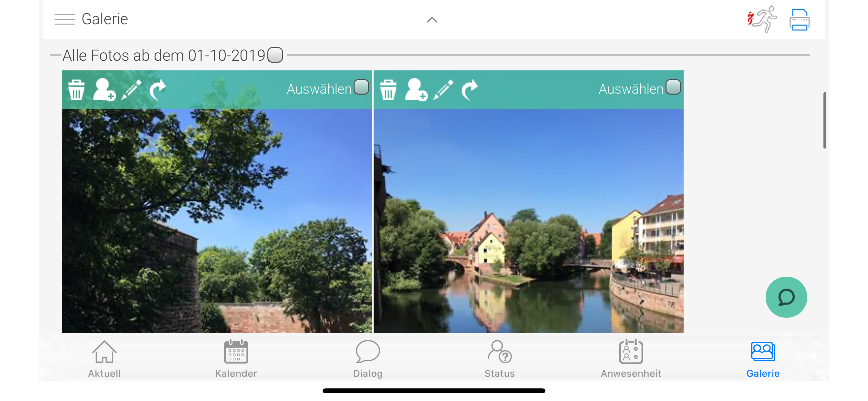Delete the tree photo with trash icon
Image resolution: width=868 pixels, height=401 pixels.
coord(77,90)
